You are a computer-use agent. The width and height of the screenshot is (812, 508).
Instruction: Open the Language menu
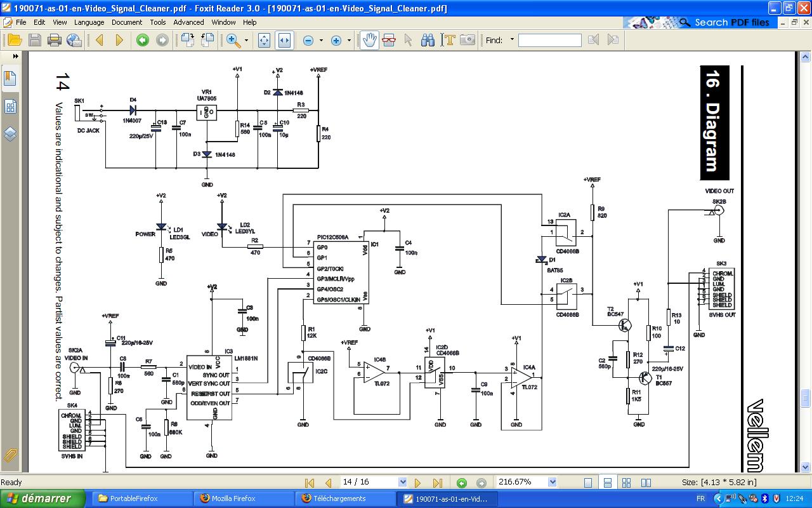pos(89,22)
